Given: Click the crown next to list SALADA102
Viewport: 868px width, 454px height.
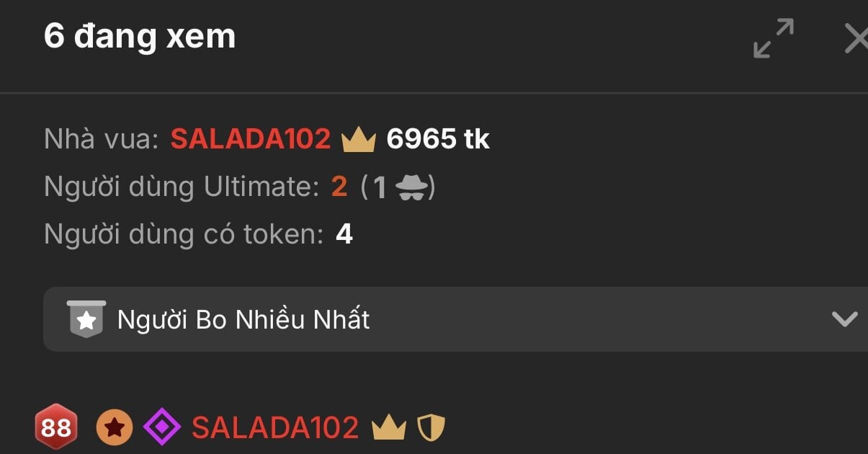Looking at the screenshot, I should 389,428.
